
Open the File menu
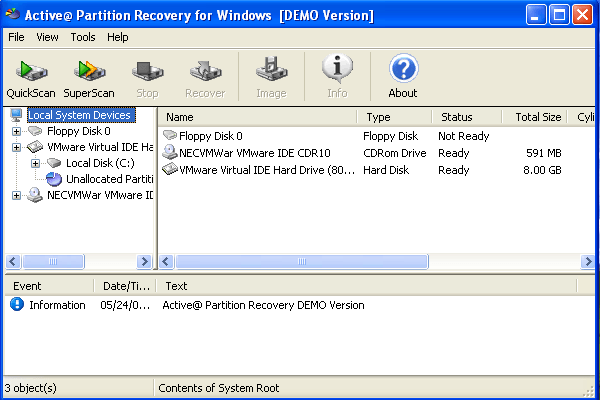click(x=16, y=37)
